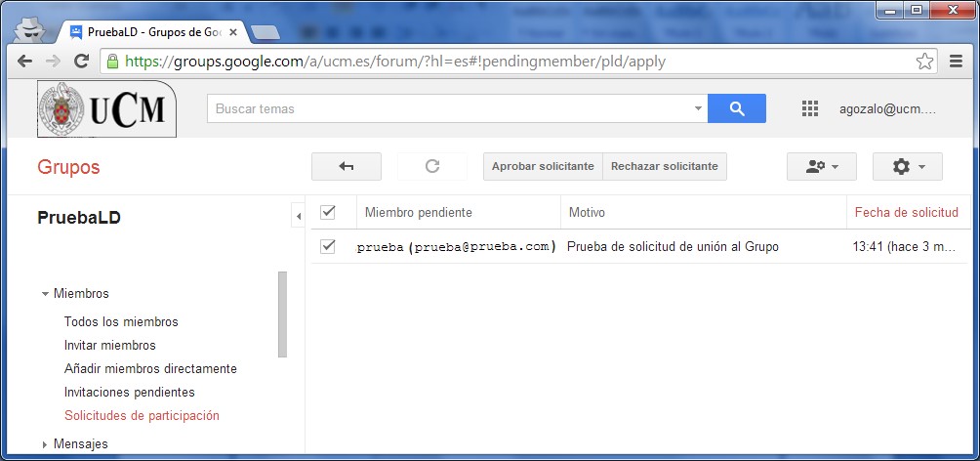Viewport: 980px width, 461px height.
Task: Open the Chrome hamburger menu
Action: 956,62
